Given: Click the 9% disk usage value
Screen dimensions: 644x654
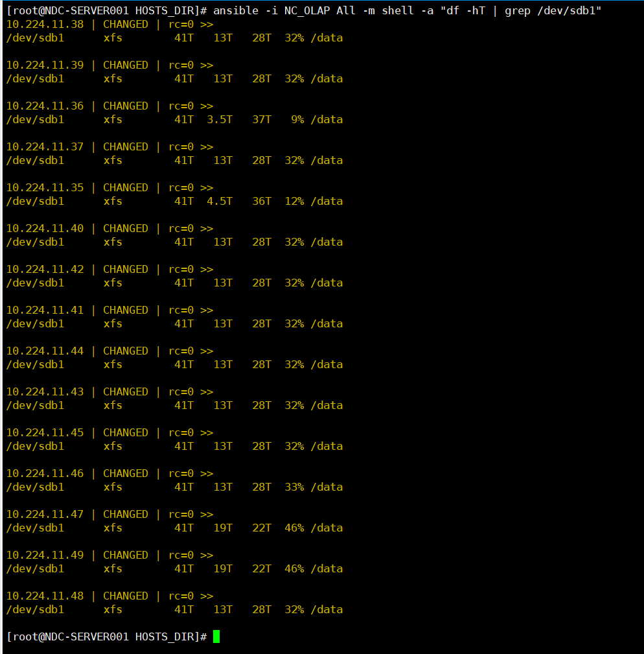Looking at the screenshot, I should (297, 119).
